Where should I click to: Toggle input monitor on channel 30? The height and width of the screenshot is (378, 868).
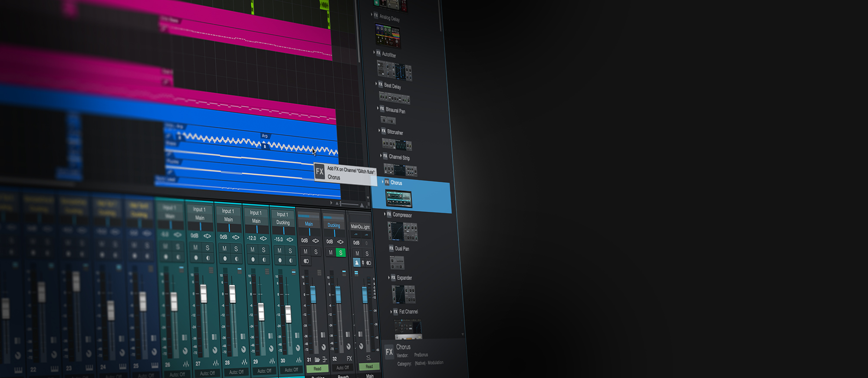tap(291, 261)
